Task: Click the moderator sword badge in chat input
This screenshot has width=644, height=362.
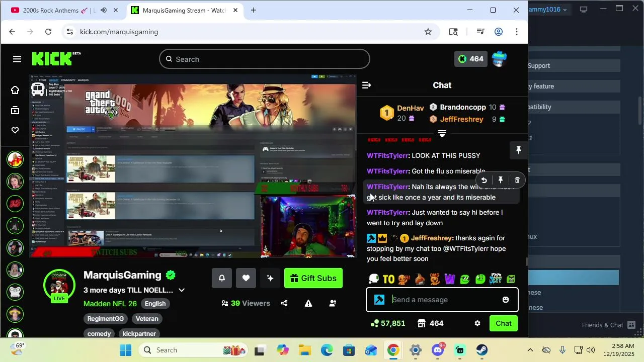Action: click(x=379, y=300)
